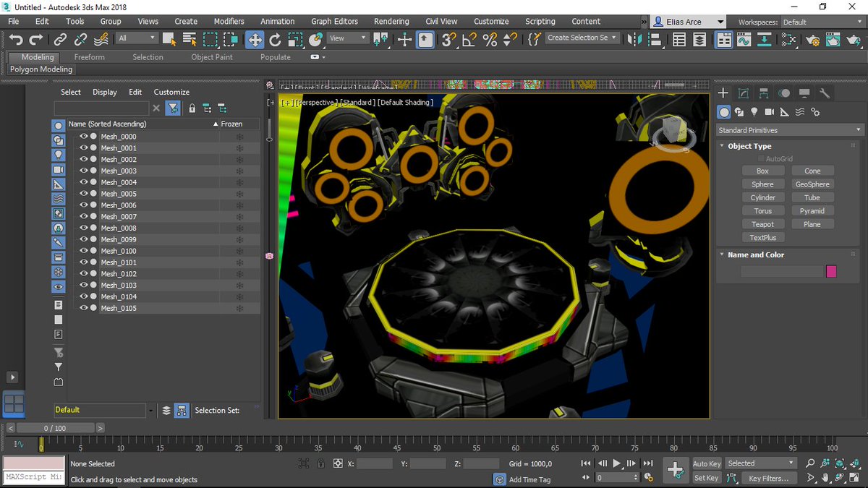Switch to the Modify panel tab icon
Viewport: 868px width, 488px height.
[x=743, y=93]
